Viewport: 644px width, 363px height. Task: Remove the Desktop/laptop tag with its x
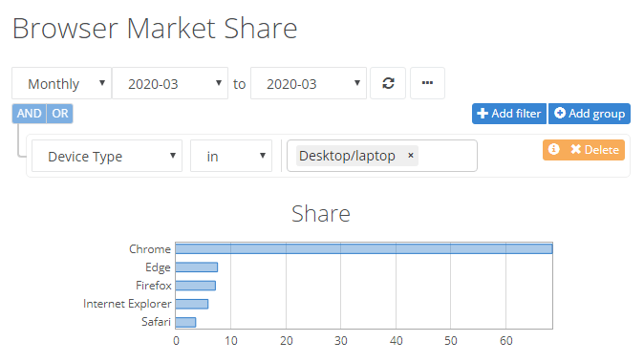tap(410, 155)
